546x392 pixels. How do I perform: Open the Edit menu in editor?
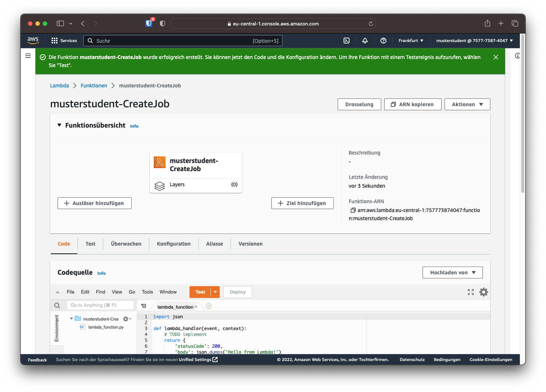tap(85, 292)
